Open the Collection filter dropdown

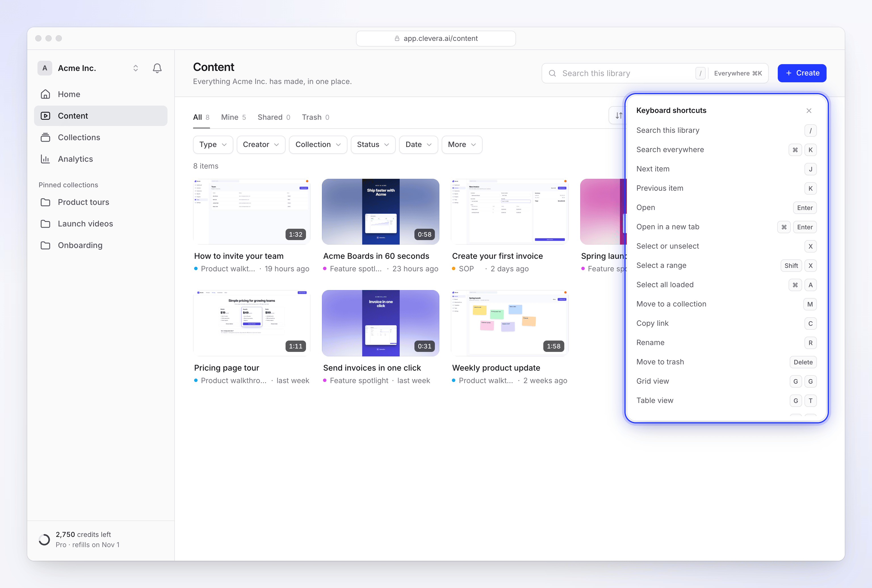point(318,145)
